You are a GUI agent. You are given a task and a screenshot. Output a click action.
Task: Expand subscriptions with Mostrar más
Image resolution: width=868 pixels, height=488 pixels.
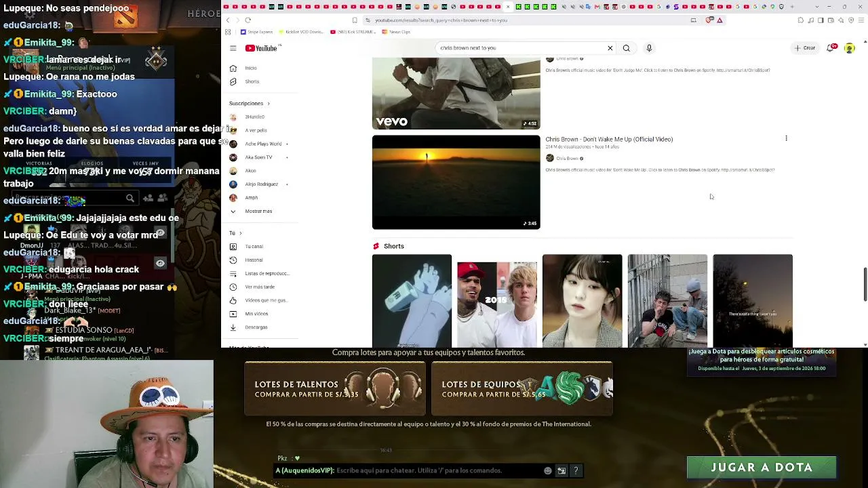pyautogui.click(x=258, y=211)
